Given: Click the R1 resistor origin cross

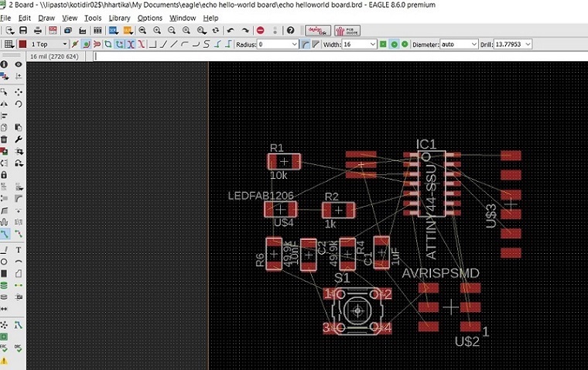Looking at the screenshot, I should (284, 162).
